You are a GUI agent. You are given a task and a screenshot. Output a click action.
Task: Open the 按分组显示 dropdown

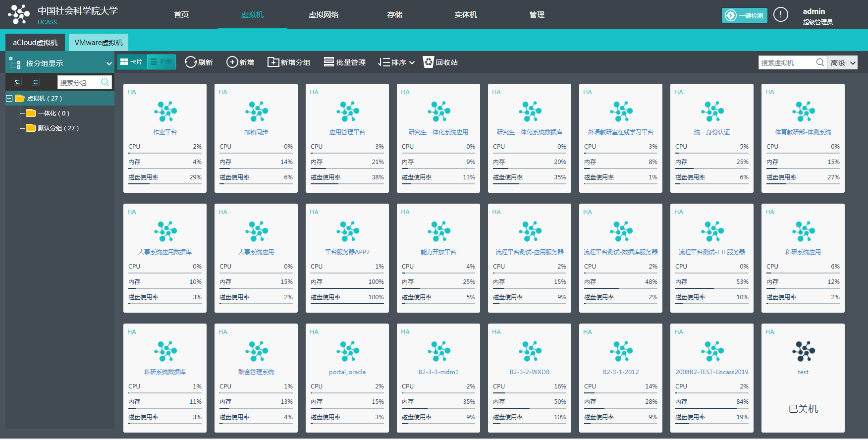(x=60, y=63)
